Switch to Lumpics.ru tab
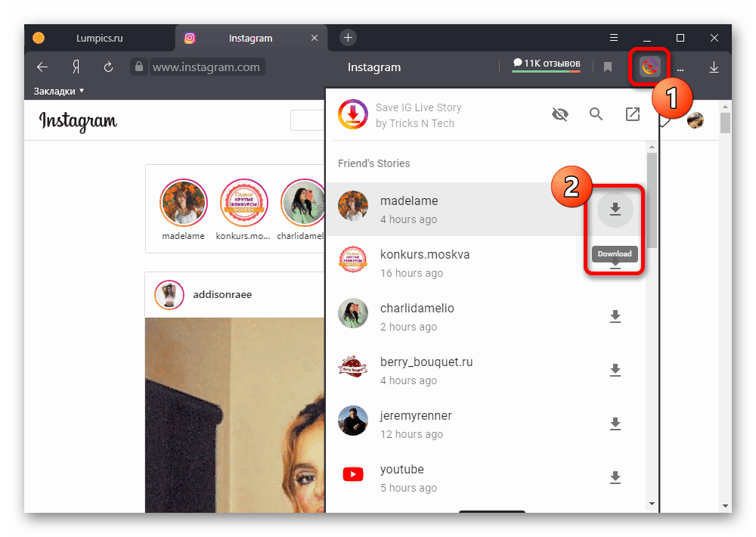 tap(99, 38)
